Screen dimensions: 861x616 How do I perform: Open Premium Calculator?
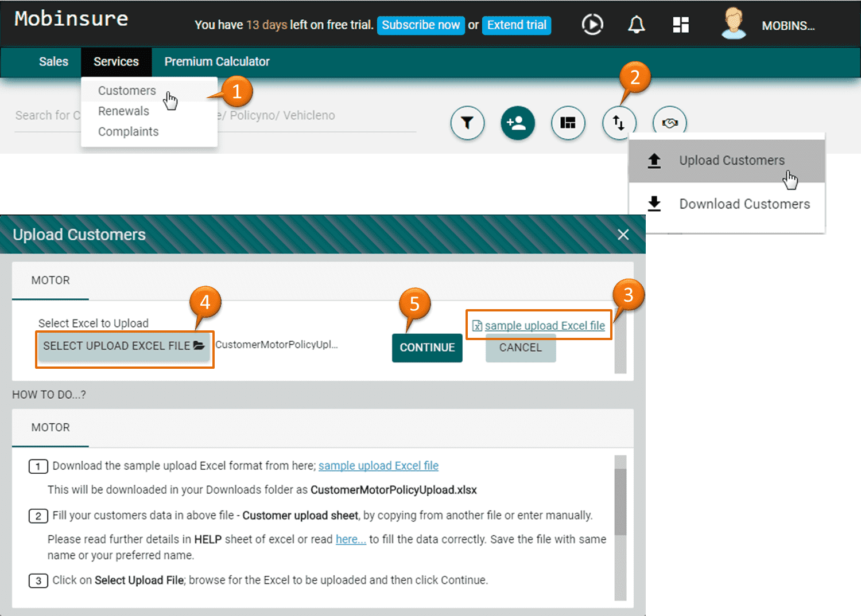(x=217, y=61)
